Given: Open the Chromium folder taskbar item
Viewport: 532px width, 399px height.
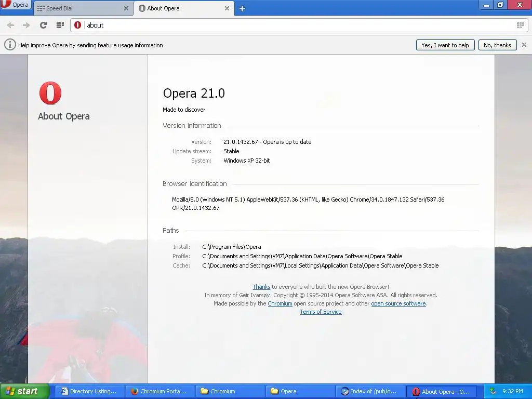Looking at the screenshot, I should pyautogui.click(x=230, y=391).
